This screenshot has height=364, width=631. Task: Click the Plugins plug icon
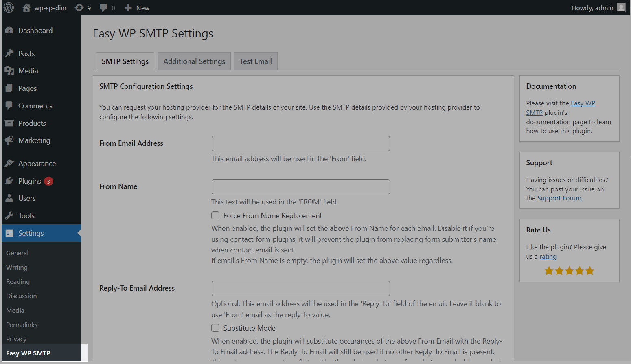tap(9, 181)
